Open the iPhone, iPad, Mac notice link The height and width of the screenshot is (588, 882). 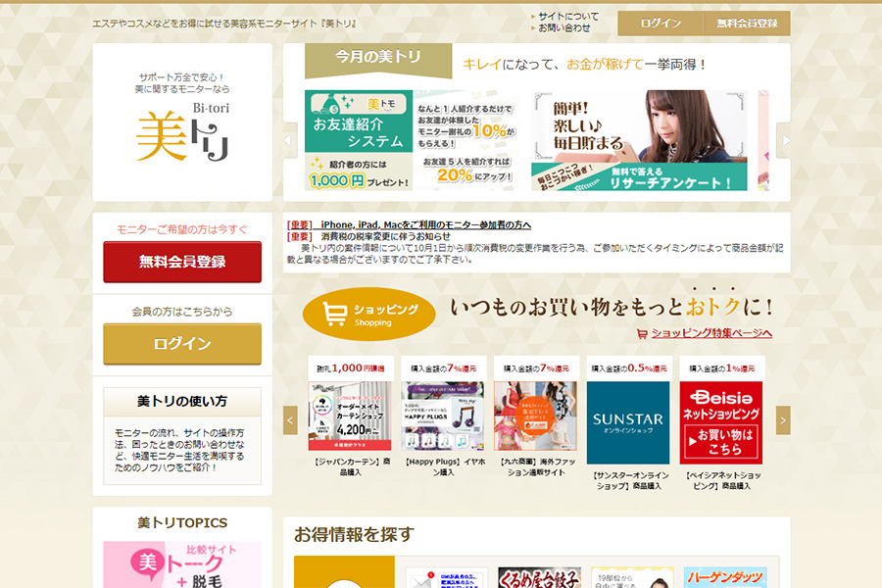(x=426, y=225)
